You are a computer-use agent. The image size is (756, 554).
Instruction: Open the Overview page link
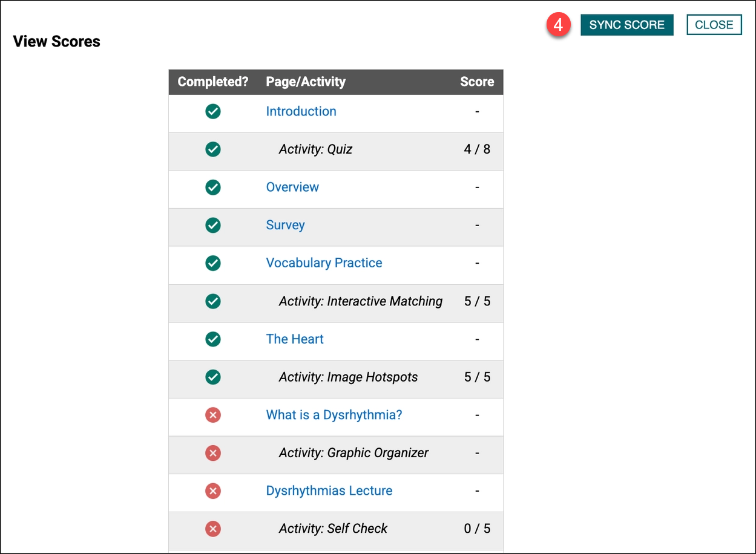[x=292, y=187]
